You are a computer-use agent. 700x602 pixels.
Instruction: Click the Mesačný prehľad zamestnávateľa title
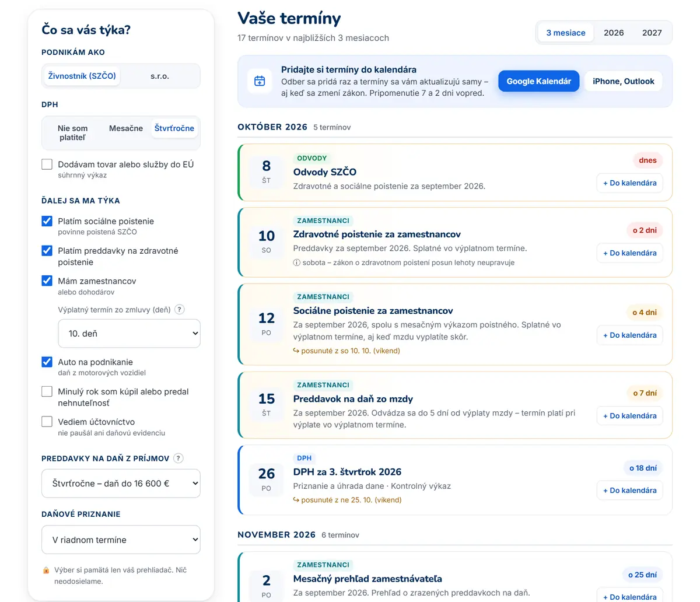pyautogui.click(x=367, y=579)
